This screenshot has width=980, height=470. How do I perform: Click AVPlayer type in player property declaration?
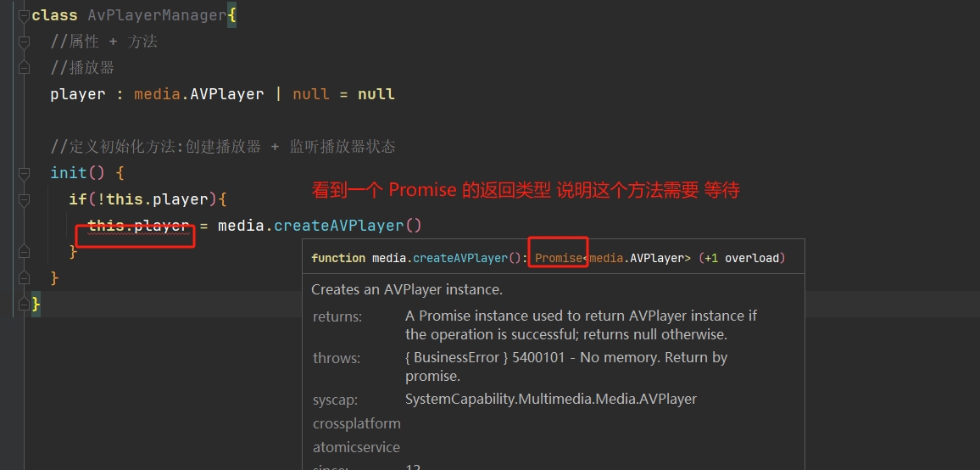point(227,94)
